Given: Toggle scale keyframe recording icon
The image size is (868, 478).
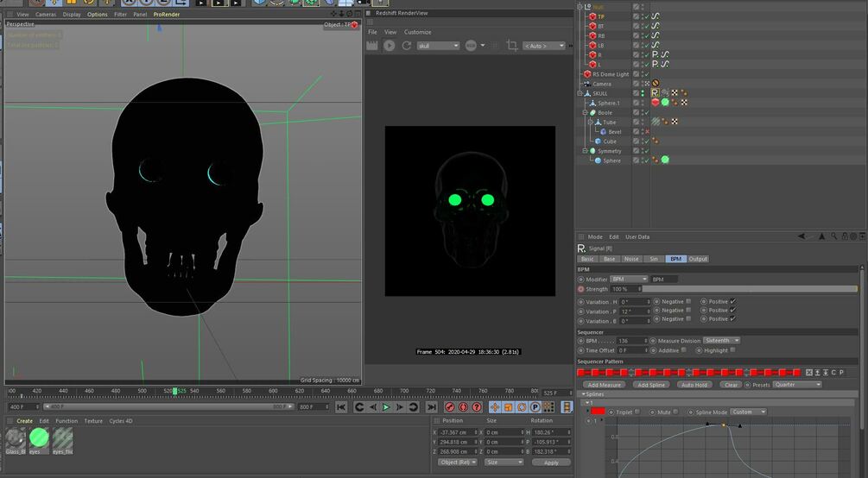Looking at the screenshot, I should 508,407.
